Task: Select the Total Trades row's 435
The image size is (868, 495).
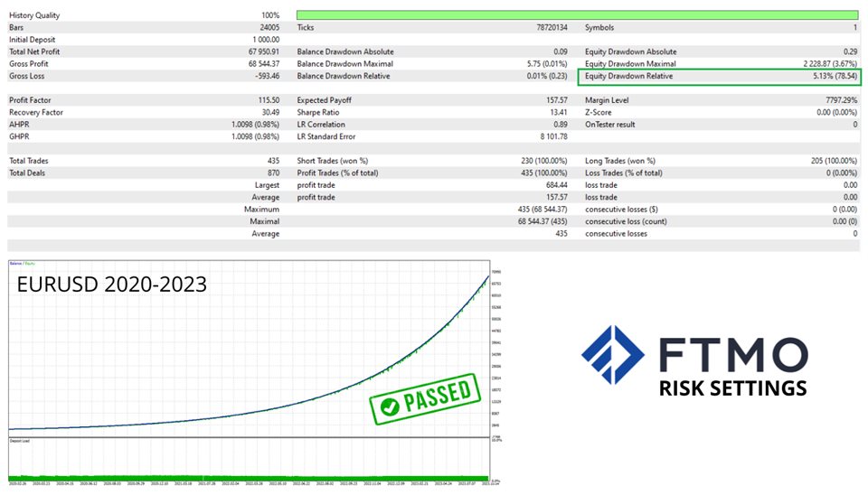Action: click(273, 161)
